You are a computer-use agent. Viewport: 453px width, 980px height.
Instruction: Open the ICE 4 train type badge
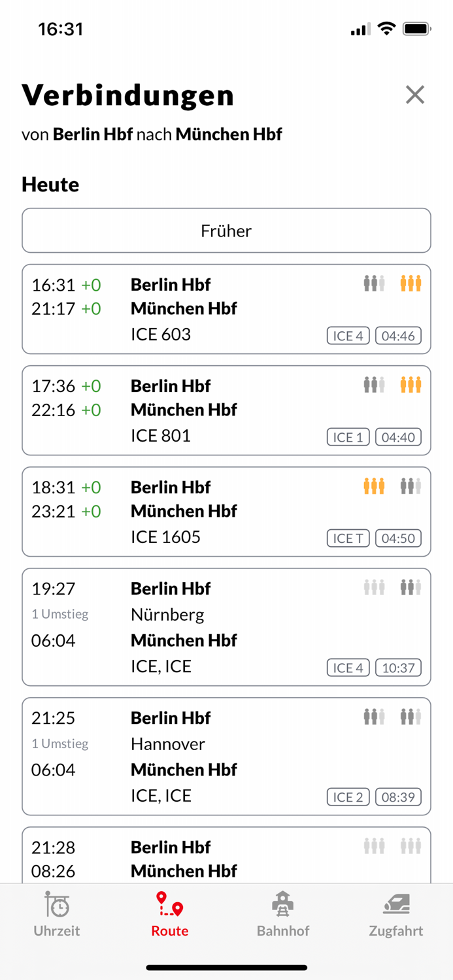click(x=348, y=335)
